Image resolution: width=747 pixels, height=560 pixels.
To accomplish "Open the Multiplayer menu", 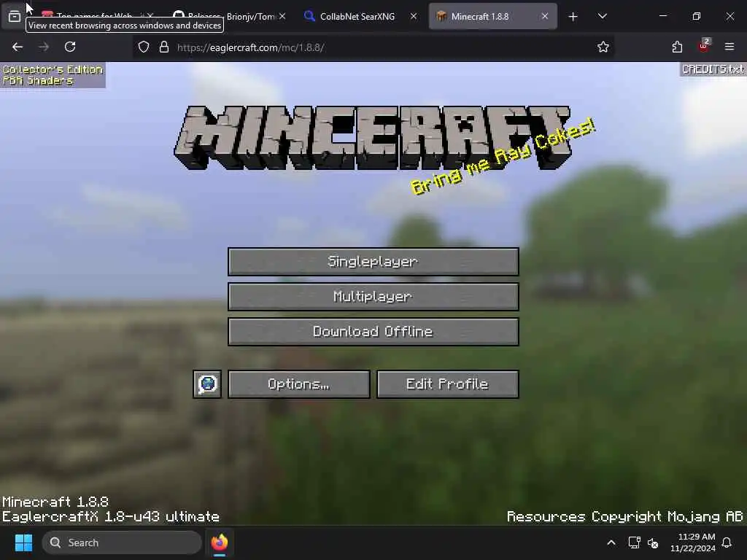I will click(373, 297).
